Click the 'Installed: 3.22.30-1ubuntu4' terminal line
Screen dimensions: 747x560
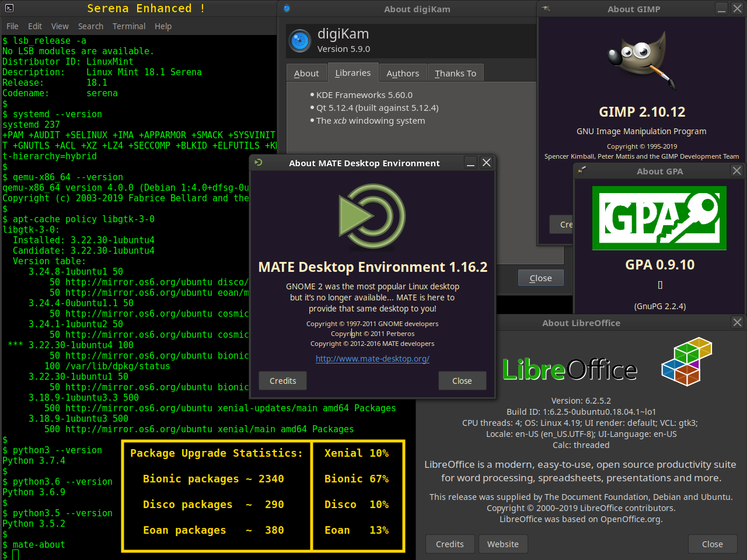83,240
